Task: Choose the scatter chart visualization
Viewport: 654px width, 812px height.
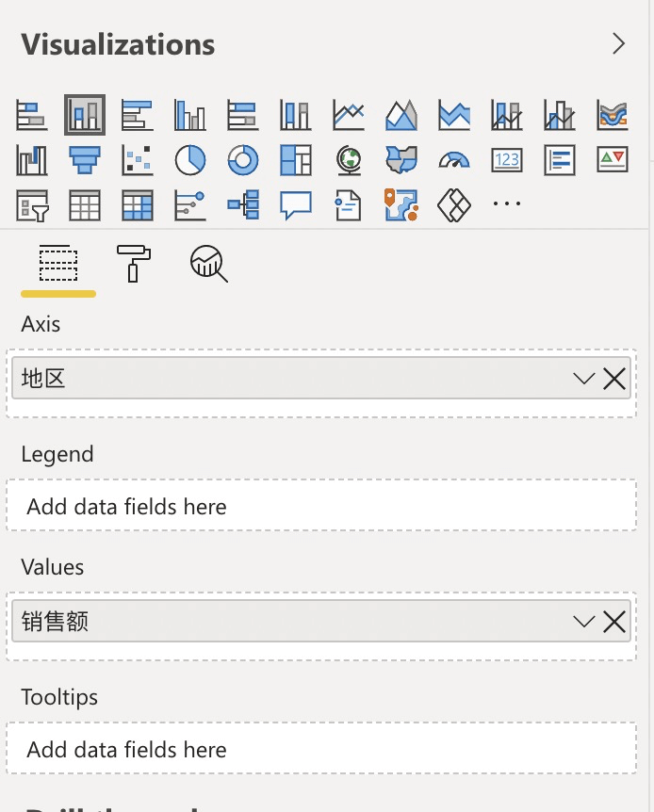Action: [x=138, y=160]
